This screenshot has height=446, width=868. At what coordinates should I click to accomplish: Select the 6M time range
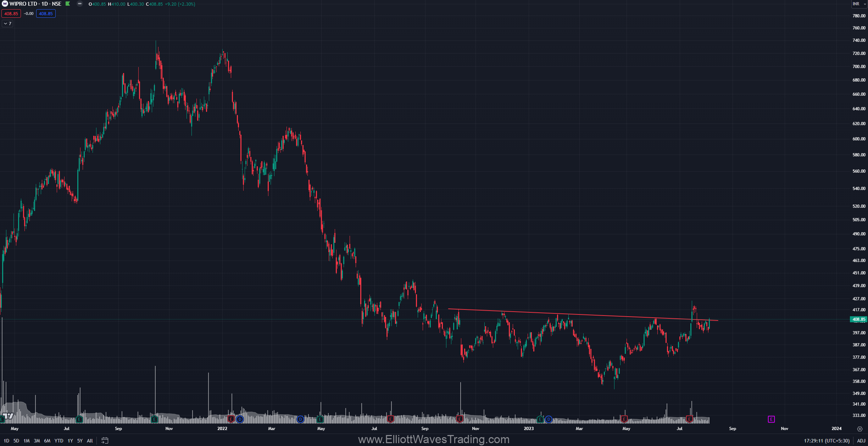coord(47,441)
